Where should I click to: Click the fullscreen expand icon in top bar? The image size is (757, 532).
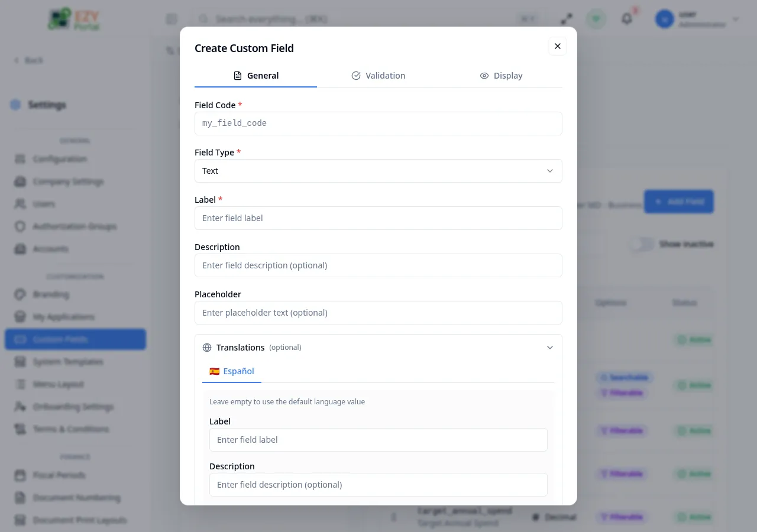pos(567,19)
